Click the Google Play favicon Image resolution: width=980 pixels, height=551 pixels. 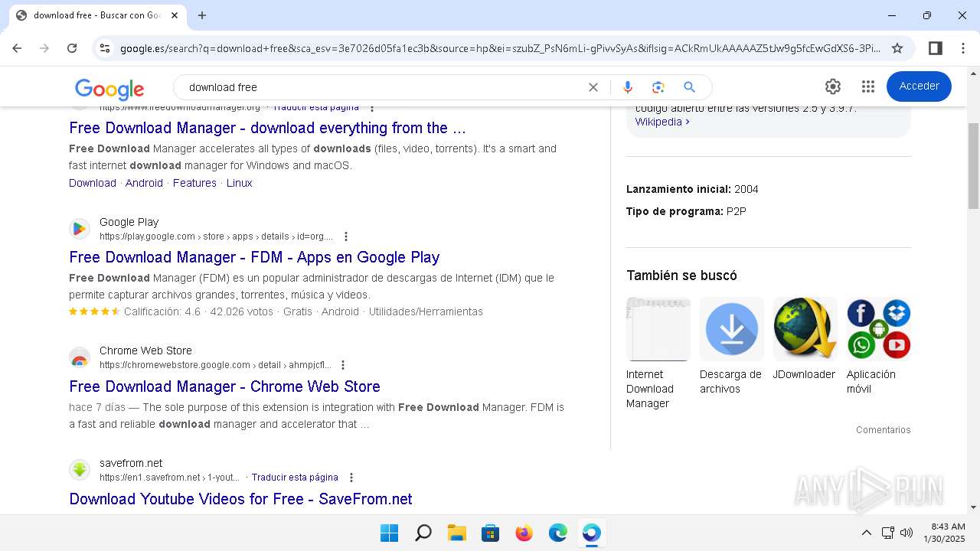pos(80,229)
